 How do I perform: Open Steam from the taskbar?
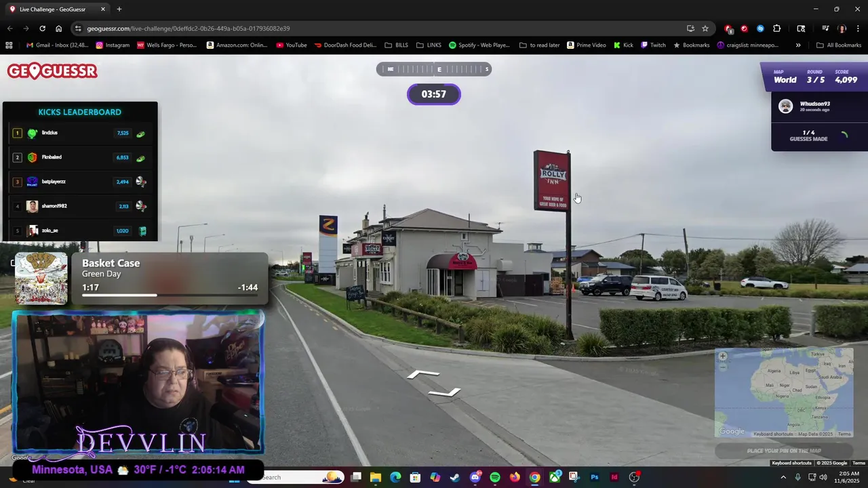pyautogui.click(x=455, y=477)
